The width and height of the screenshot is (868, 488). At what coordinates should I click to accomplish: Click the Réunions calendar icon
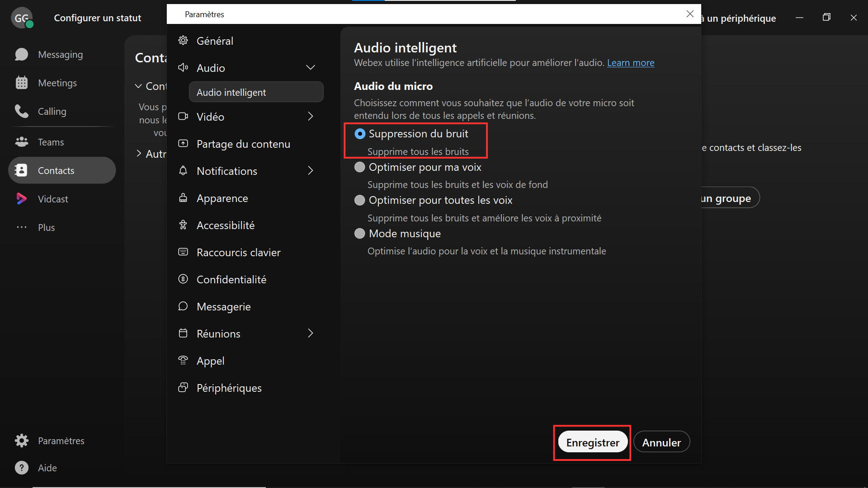[x=183, y=333]
